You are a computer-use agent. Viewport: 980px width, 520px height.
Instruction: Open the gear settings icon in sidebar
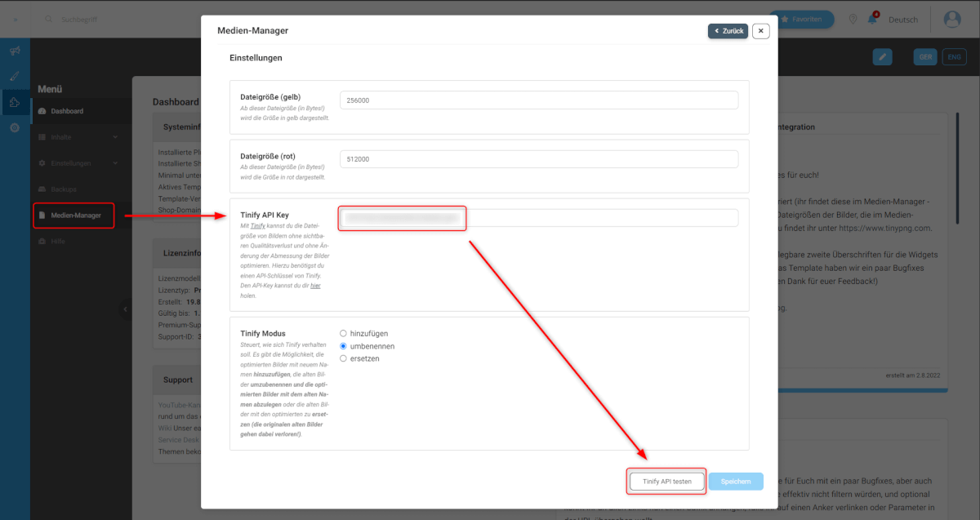click(15, 128)
